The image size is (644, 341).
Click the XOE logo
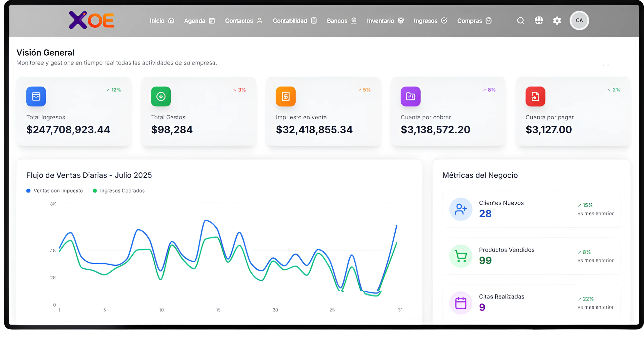[x=92, y=20]
